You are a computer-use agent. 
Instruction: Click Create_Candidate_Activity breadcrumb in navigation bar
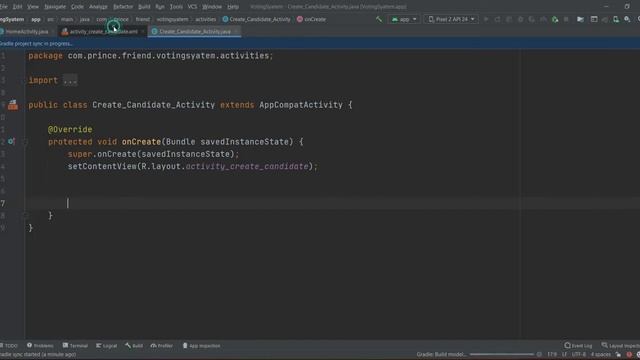(256, 19)
